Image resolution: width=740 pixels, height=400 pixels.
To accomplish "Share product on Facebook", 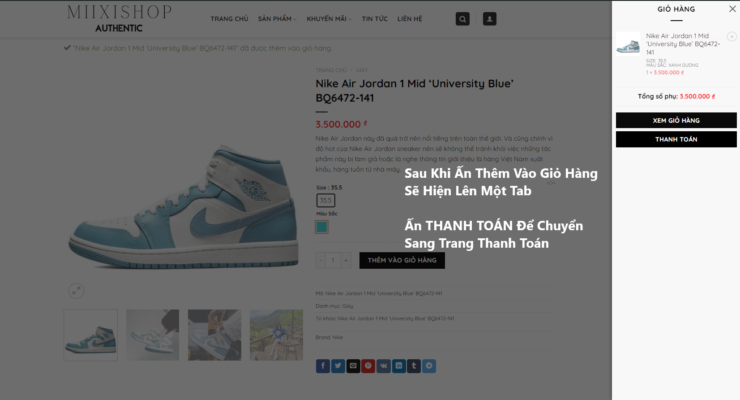I will tap(323, 366).
